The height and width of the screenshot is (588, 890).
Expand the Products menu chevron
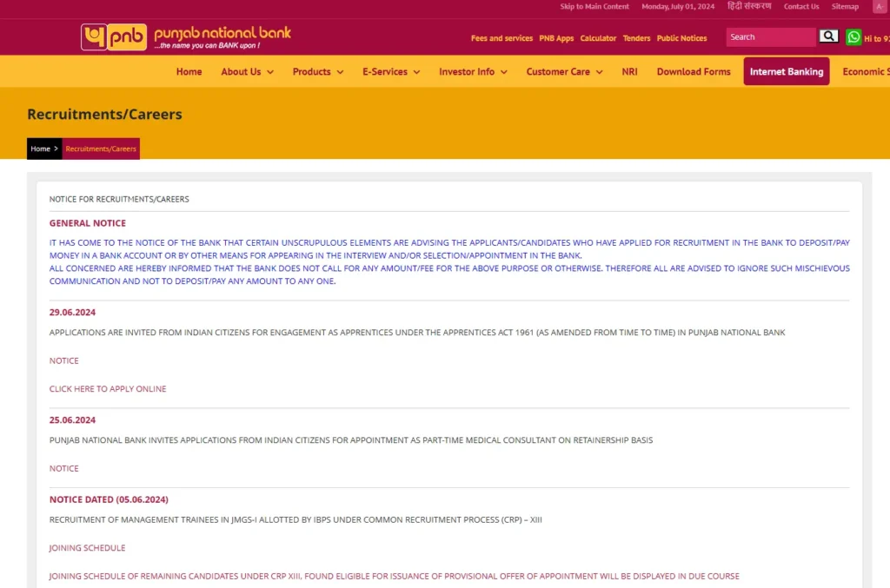340,72
